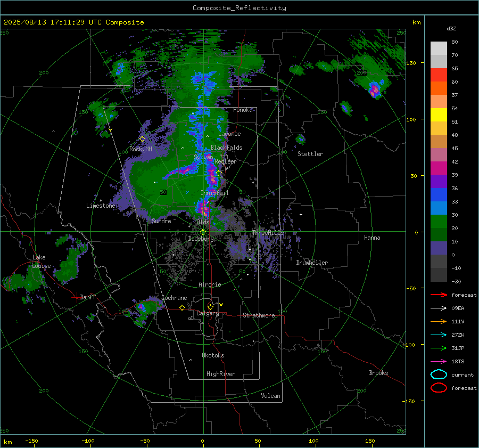Click the Hanna town label
Viewport: 479px width, 448px height.
click(x=372, y=238)
